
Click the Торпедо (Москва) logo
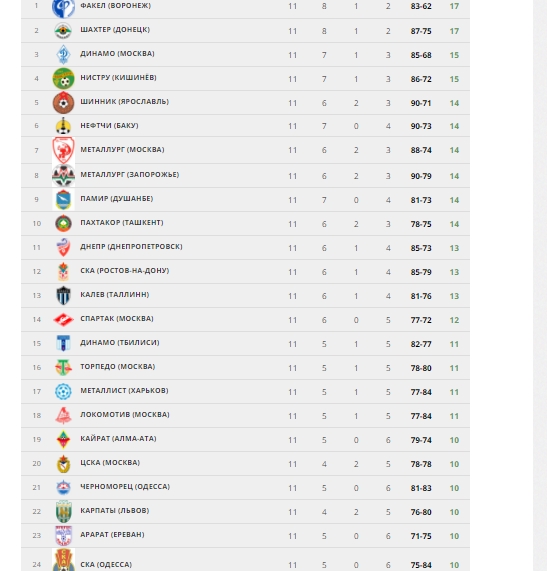(x=63, y=367)
